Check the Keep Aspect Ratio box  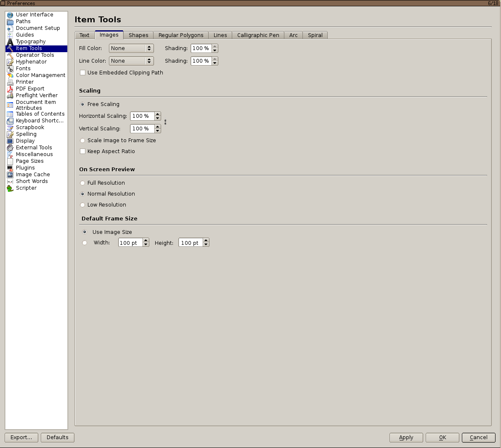pyautogui.click(x=83, y=151)
